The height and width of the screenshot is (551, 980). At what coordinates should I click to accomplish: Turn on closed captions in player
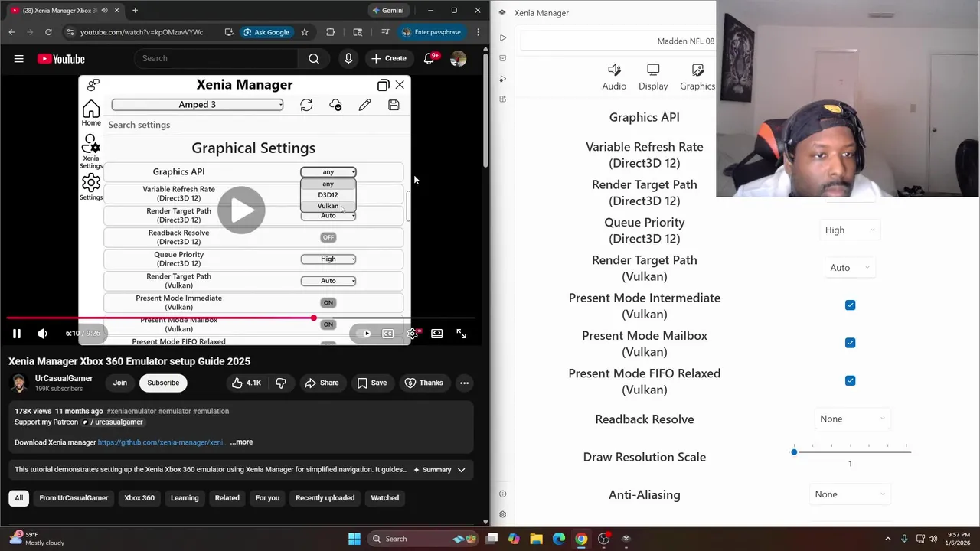click(388, 334)
